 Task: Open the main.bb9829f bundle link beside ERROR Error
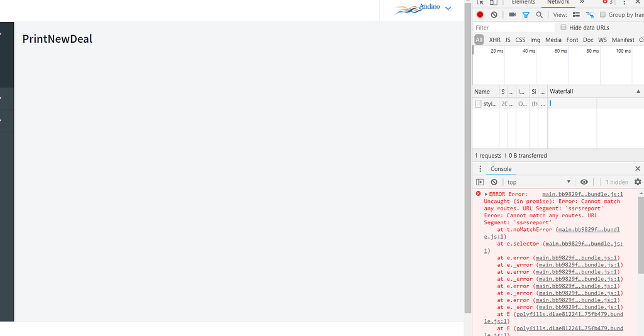click(582, 195)
